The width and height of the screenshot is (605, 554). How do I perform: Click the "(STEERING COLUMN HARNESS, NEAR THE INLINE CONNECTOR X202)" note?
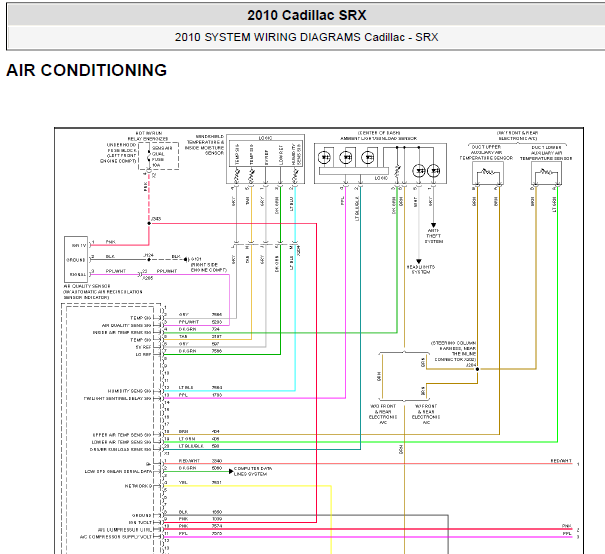click(x=453, y=353)
